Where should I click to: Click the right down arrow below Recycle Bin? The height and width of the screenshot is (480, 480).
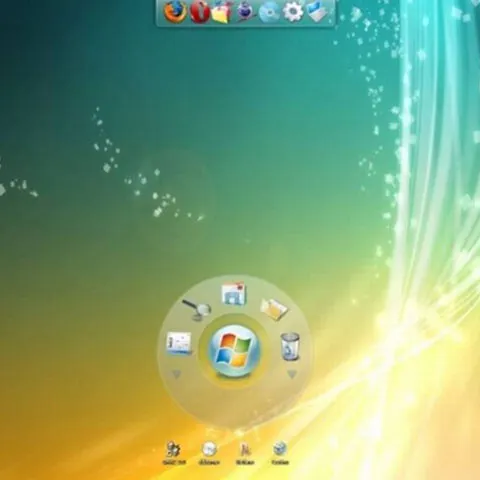click(x=292, y=375)
